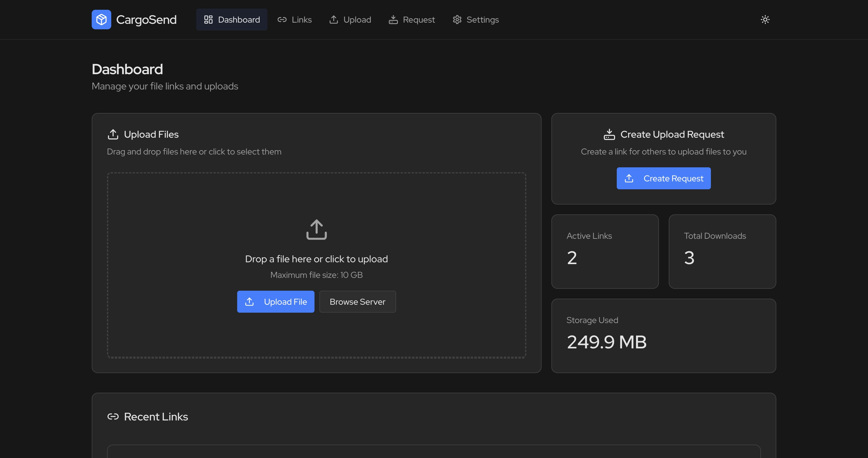The image size is (868, 458).
Task: Click the Upload Files heading
Action: coord(151,134)
